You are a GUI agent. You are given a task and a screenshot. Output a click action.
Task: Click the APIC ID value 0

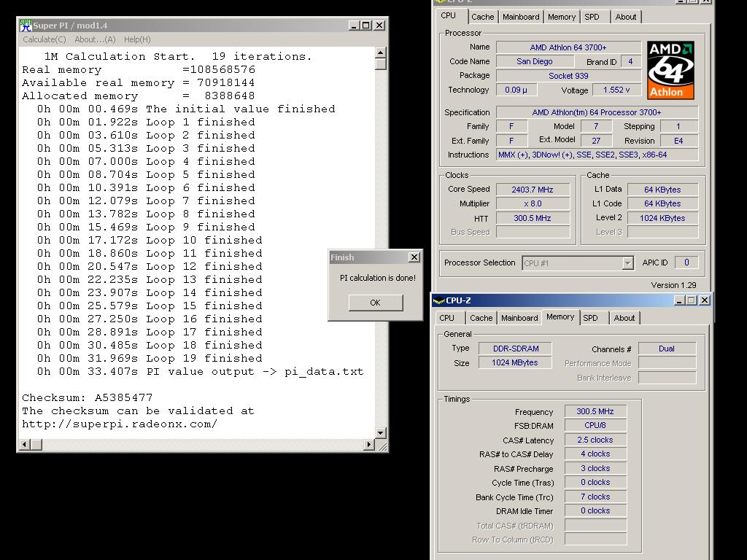(x=686, y=262)
